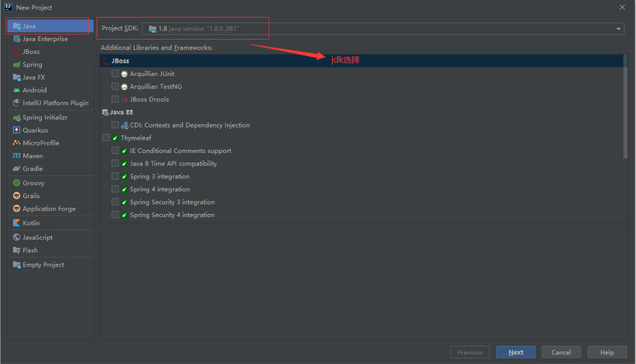Select the Application Forge list row
636x364 pixels.
(50, 209)
